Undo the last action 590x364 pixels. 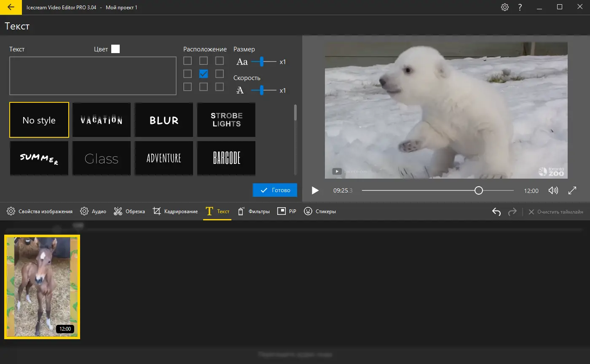pos(496,211)
